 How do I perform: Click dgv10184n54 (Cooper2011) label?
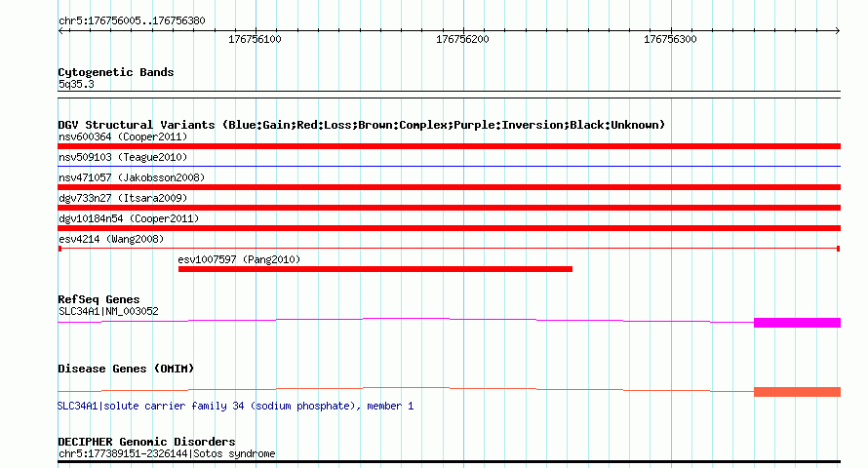(129, 218)
